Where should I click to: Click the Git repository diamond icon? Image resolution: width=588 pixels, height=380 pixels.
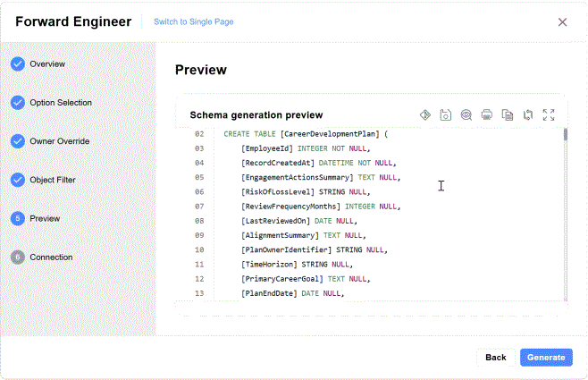pos(424,114)
